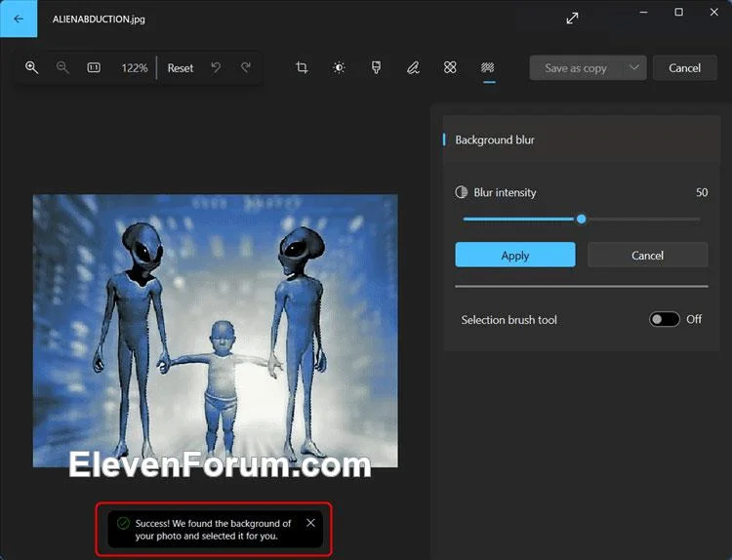
Task: Click the Selection brush tool label
Action: tap(508, 320)
